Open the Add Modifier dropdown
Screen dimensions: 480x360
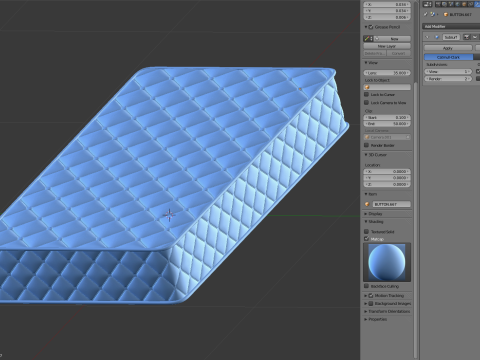[x=451, y=26]
